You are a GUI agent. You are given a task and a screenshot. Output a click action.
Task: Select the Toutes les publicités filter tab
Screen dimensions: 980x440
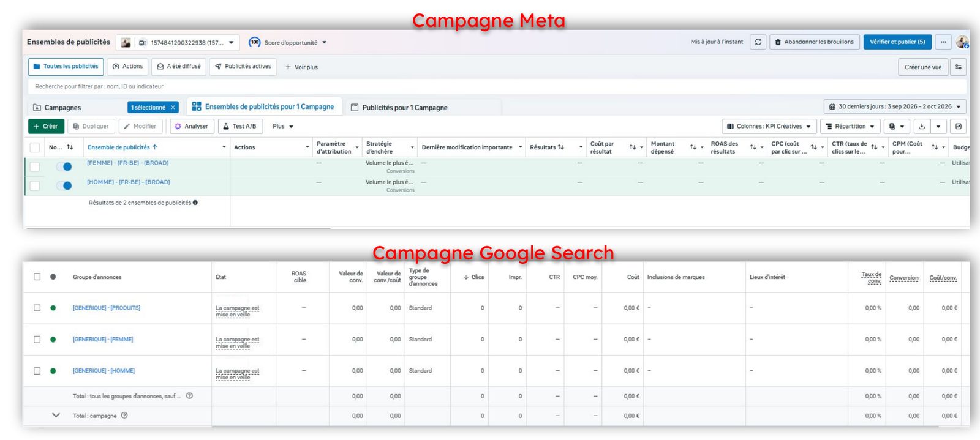coord(66,66)
